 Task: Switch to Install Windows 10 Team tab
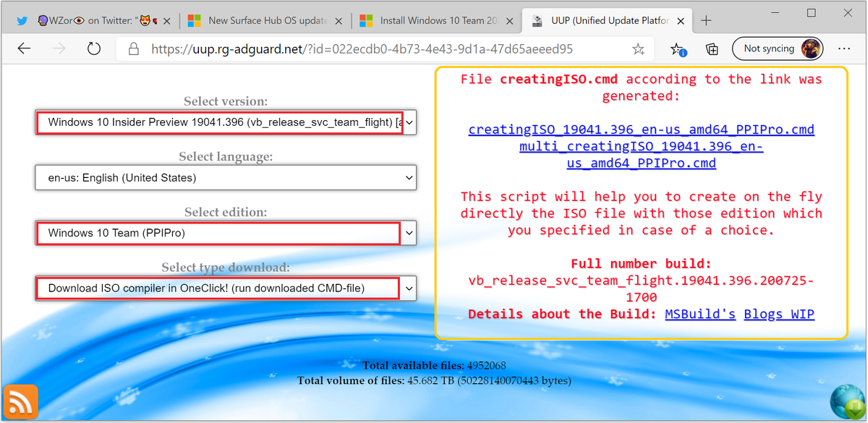436,20
